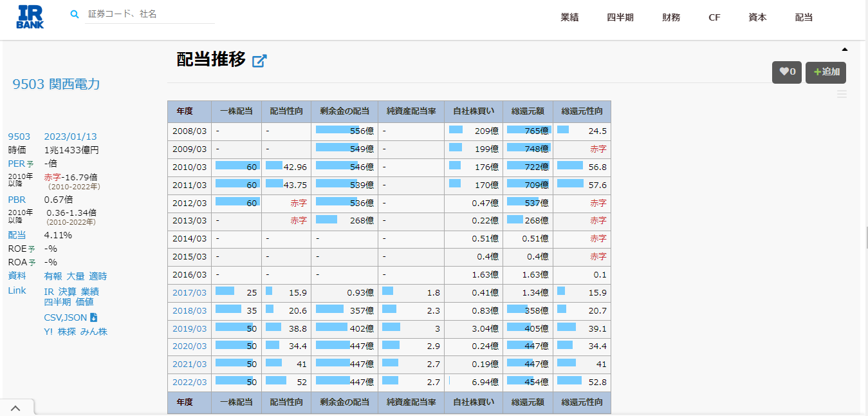This screenshot has height=416, width=868.
Task: Open the 四半期 link in sidebar
Action: [x=58, y=301]
